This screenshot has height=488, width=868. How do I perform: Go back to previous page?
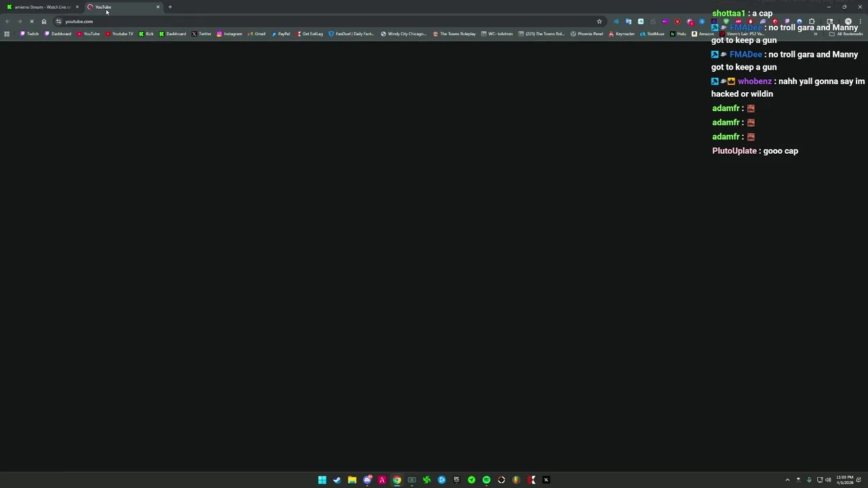tap(7, 22)
